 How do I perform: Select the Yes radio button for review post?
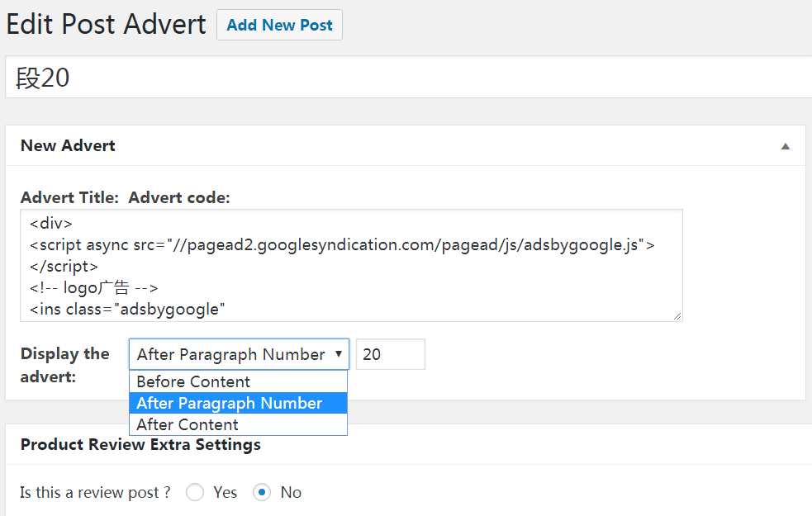point(195,493)
